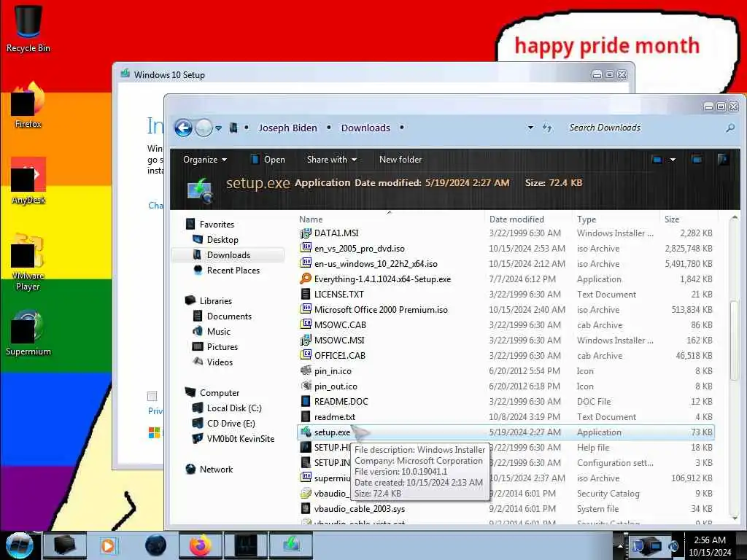The height and width of the screenshot is (560, 747).
Task: Show hidden tray icons arrow
Action: 620,545
